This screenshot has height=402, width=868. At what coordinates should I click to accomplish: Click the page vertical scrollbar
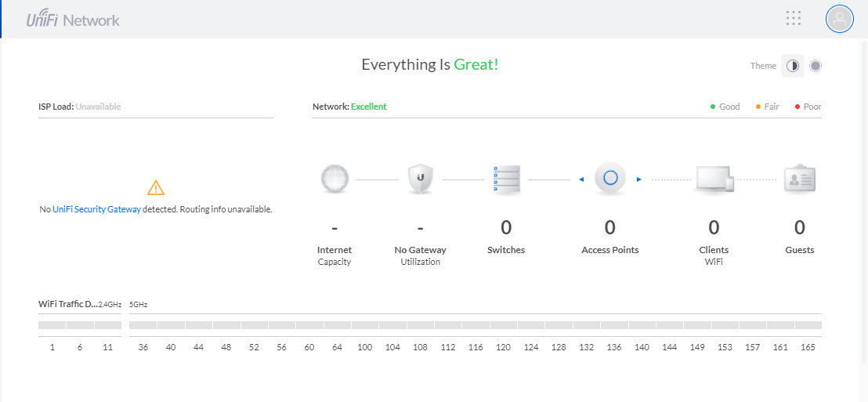864,205
